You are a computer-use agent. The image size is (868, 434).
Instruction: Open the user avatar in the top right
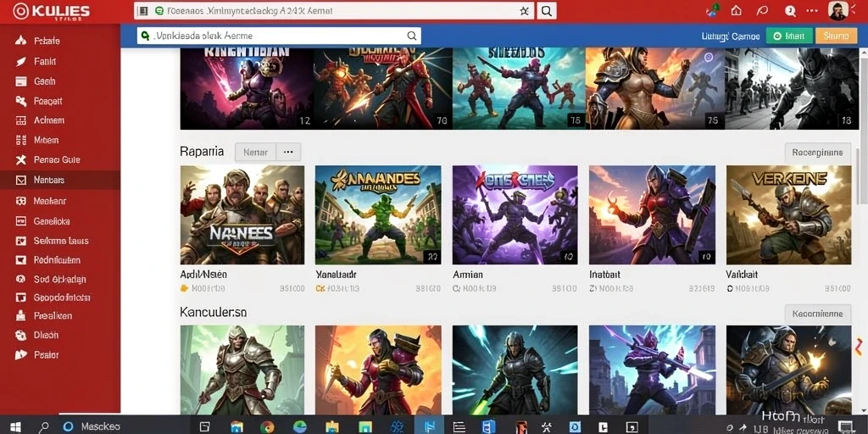pos(838,10)
